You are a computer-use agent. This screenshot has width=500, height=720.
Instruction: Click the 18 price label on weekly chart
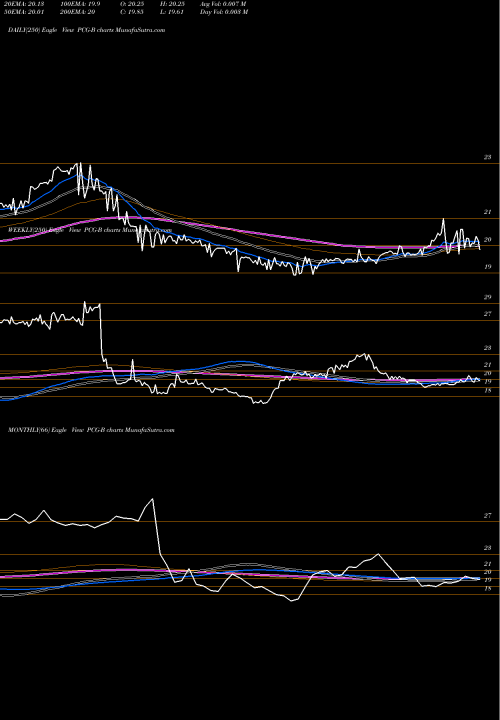(x=487, y=390)
